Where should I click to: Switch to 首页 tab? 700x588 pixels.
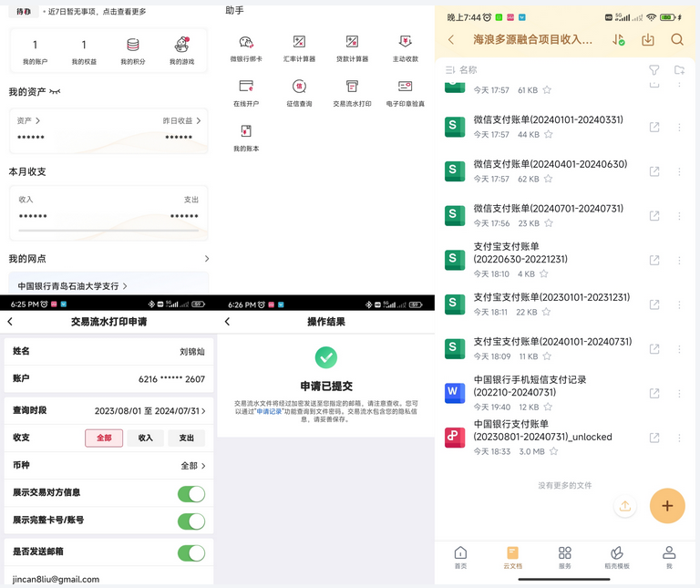(x=460, y=557)
